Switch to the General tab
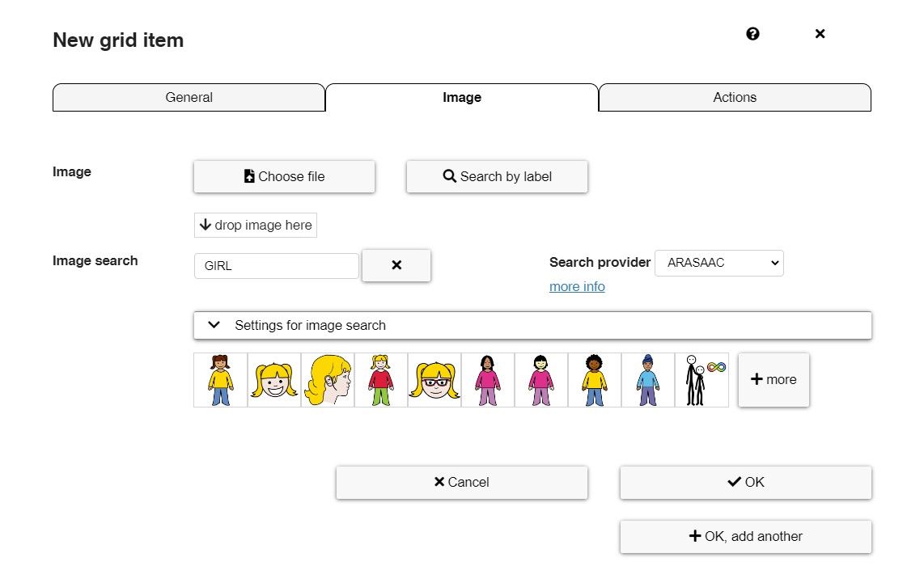Image resolution: width=924 pixels, height=587 pixels. coord(189,97)
